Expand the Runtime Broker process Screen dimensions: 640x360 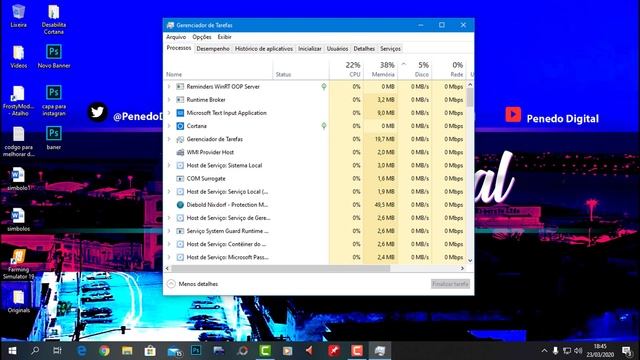(169, 100)
